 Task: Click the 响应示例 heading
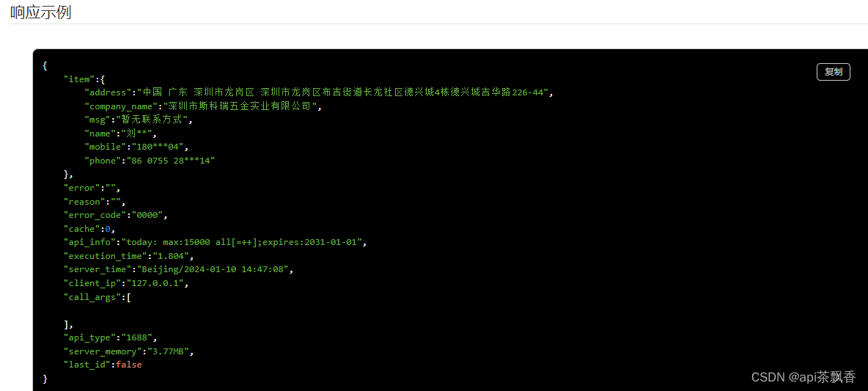(x=40, y=12)
